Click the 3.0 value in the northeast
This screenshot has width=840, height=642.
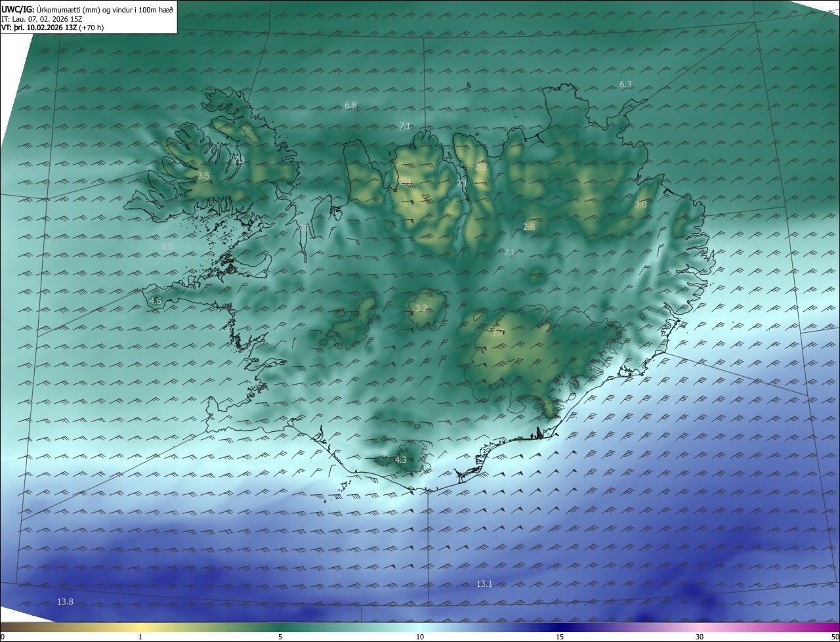[x=640, y=205]
